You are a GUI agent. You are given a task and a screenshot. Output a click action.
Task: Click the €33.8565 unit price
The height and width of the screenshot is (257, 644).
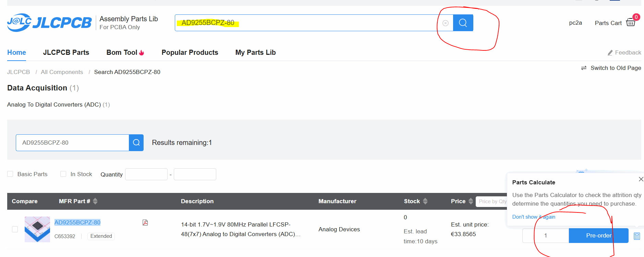tap(463, 234)
